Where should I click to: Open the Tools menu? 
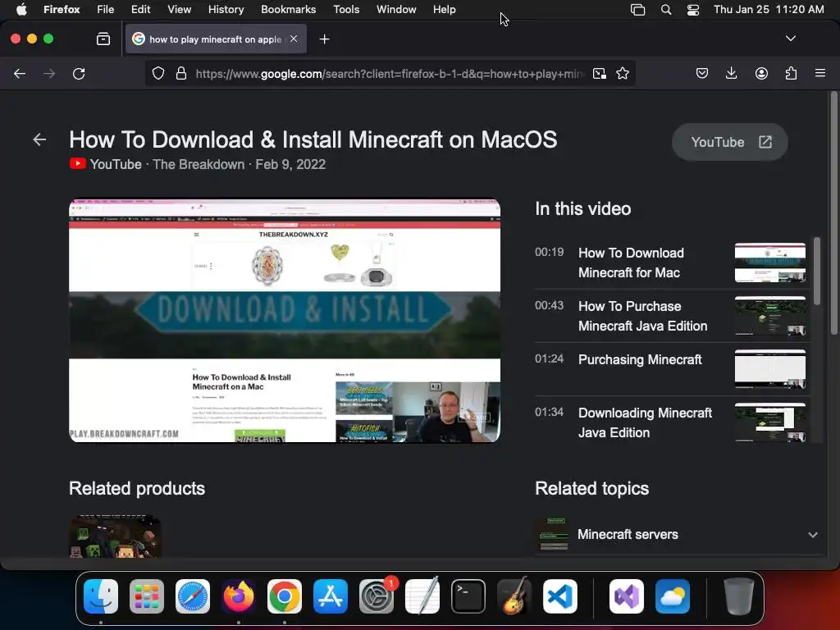346,9
